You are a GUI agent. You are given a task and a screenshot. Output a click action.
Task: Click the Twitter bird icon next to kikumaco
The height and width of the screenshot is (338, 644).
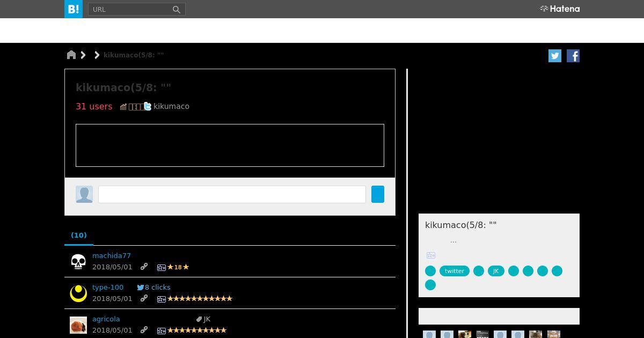click(148, 106)
